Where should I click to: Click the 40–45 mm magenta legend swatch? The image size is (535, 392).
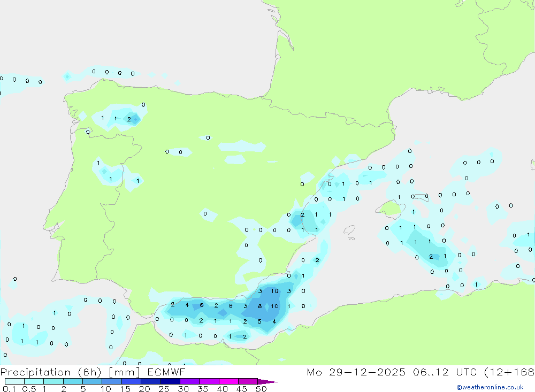coord(228,381)
